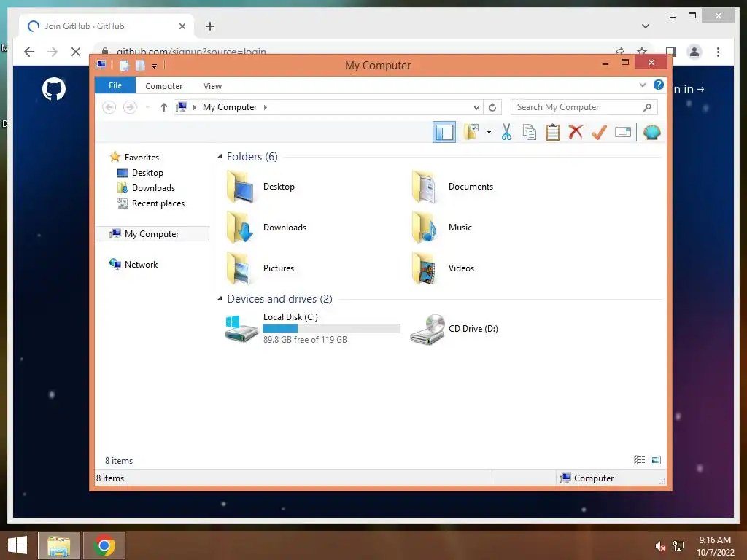Click Explorer's Forward navigation arrow
Image resolution: width=747 pixels, height=560 pixels.
(130, 107)
